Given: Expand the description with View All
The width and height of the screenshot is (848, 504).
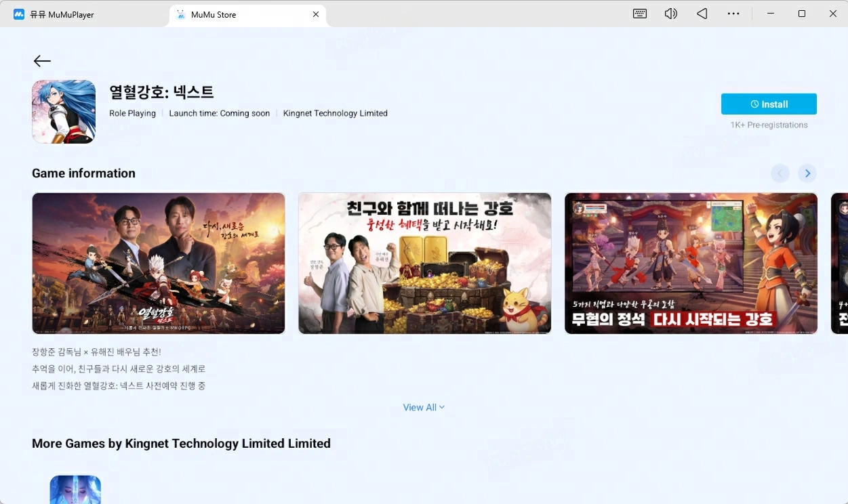Looking at the screenshot, I should [424, 407].
